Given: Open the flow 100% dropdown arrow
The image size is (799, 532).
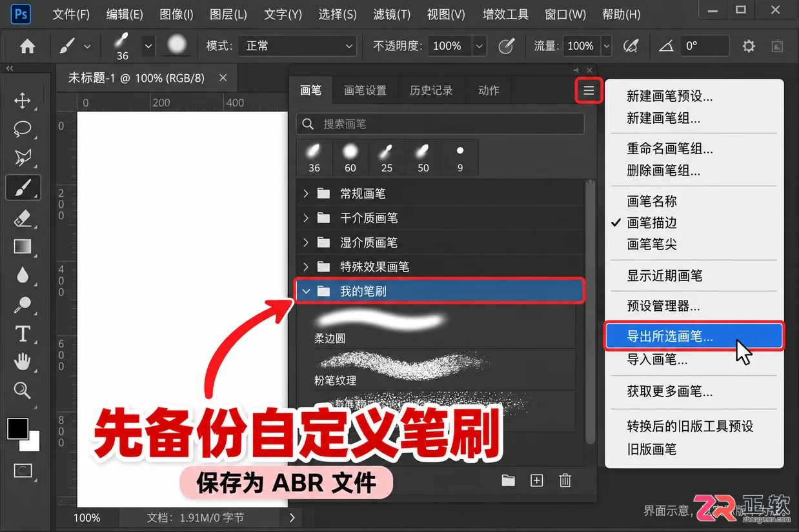Looking at the screenshot, I should 606,46.
